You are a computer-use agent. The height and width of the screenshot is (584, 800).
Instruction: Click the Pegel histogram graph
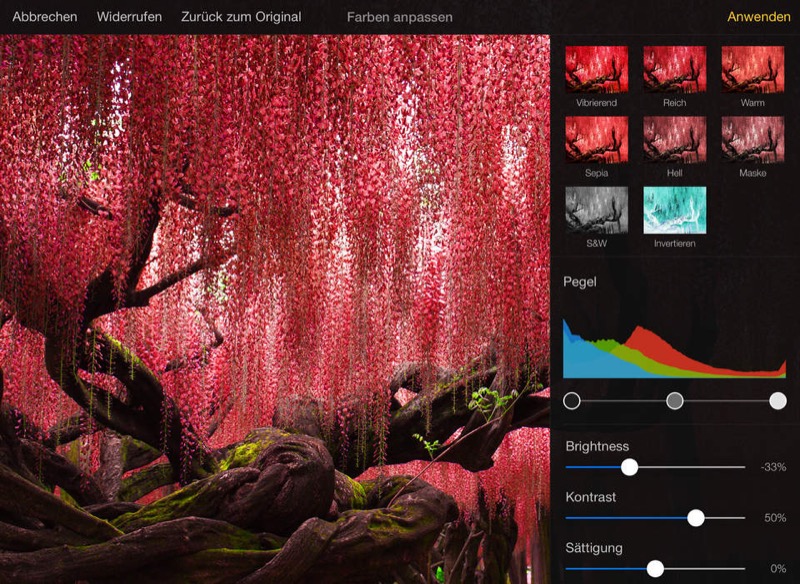pyautogui.click(x=675, y=346)
